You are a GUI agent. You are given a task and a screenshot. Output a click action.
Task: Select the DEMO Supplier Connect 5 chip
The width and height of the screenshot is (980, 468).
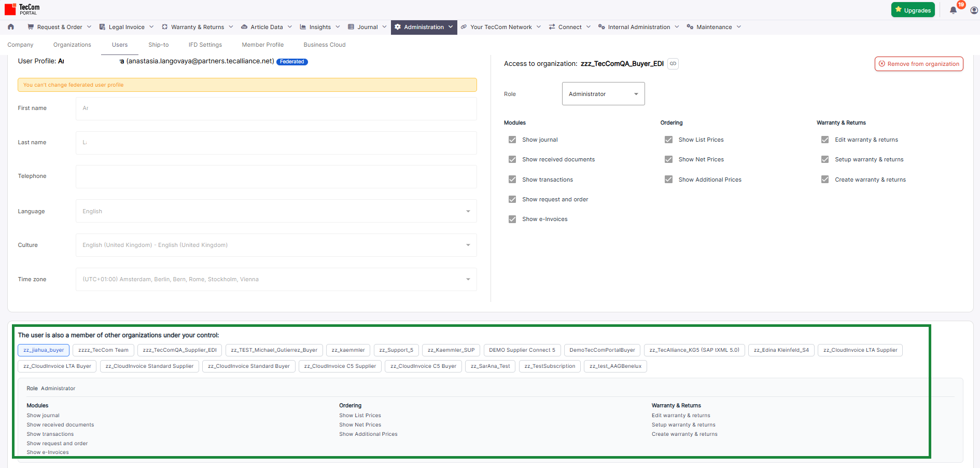coord(522,350)
